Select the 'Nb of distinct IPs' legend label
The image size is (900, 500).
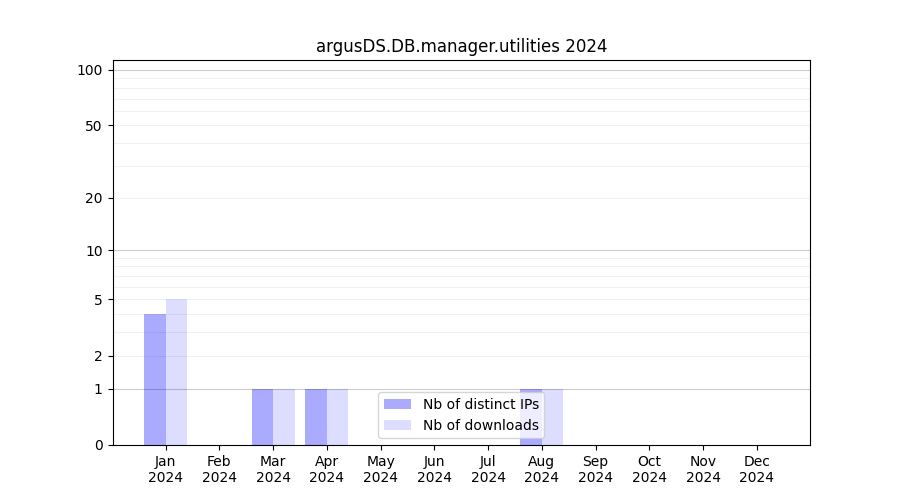480,404
